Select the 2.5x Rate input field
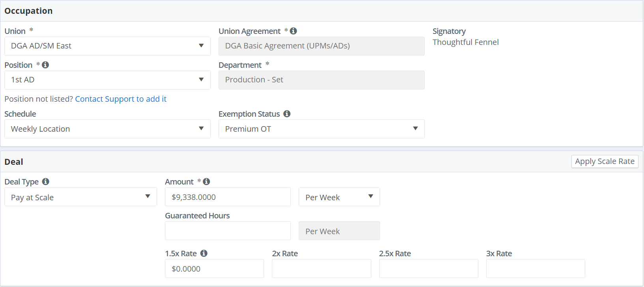Screen dimensions: 644x287 429,268
